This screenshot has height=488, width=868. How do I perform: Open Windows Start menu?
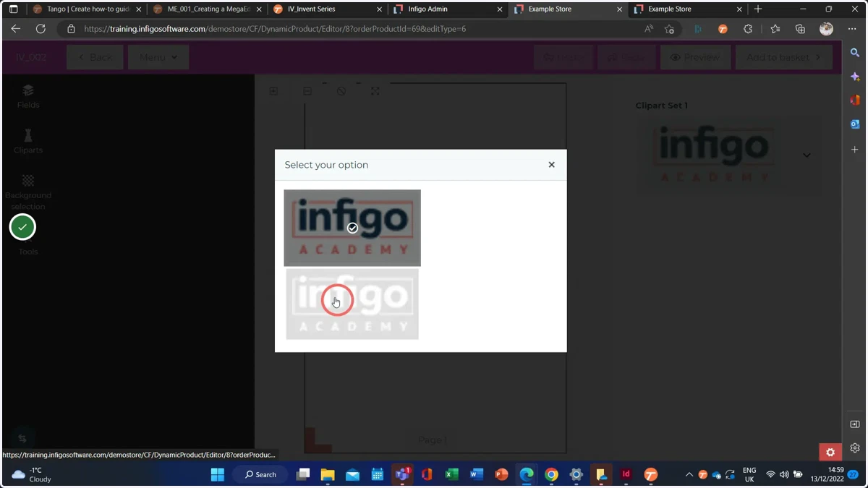click(x=218, y=474)
